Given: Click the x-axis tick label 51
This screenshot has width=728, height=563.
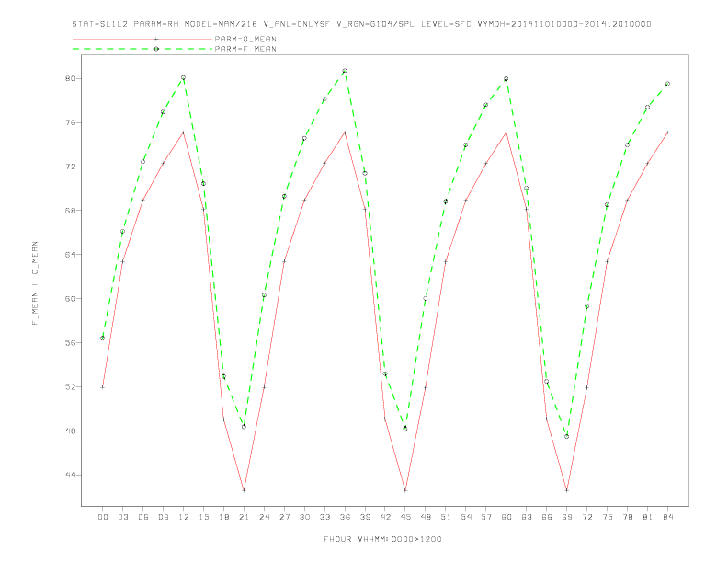Looking at the screenshot, I should (x=446, y=517).
